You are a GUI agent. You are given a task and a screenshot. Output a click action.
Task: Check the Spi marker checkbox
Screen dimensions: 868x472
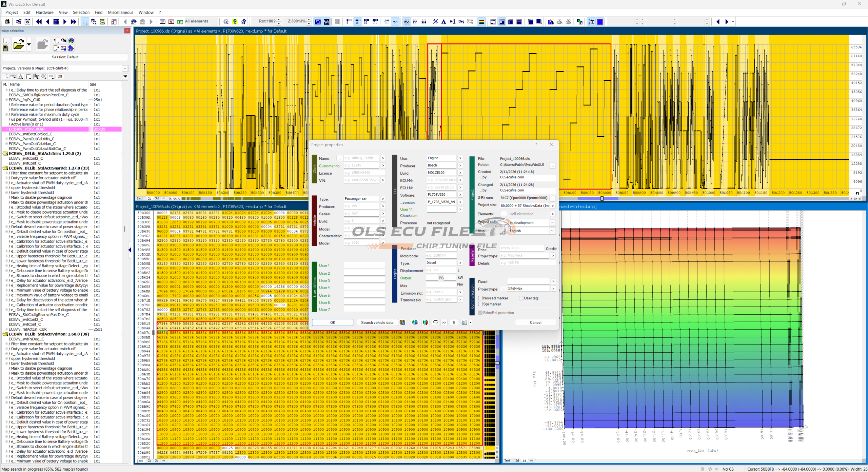coord(480,304)
